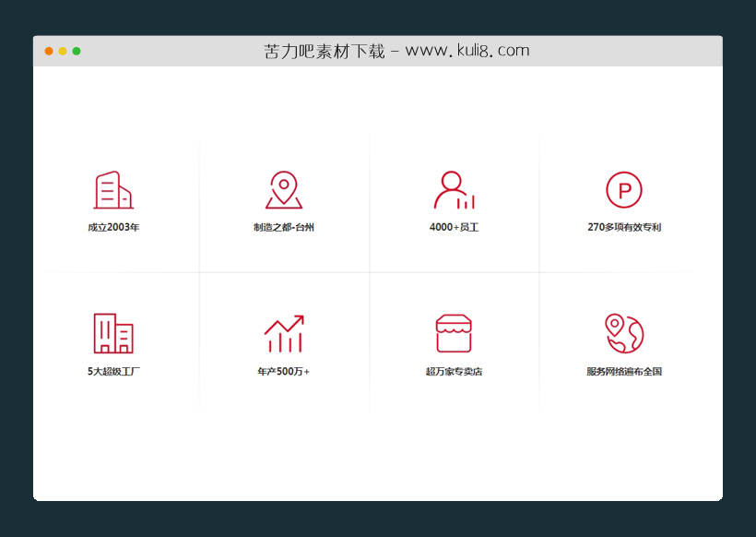This screenshot has height=537, width=756.
Task: Click the rising growth chart icon
Action: [x=283, y=333]
